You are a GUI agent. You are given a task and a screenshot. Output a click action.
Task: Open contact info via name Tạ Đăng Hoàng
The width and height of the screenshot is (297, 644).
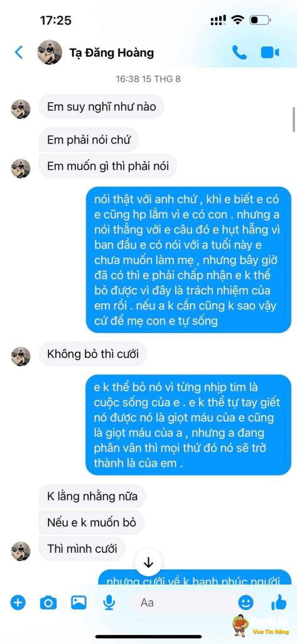112,53
